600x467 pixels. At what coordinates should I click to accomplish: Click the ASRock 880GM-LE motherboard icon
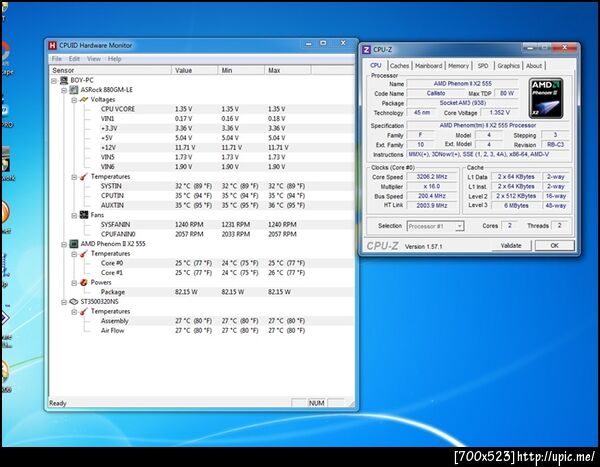pos(73,90)
